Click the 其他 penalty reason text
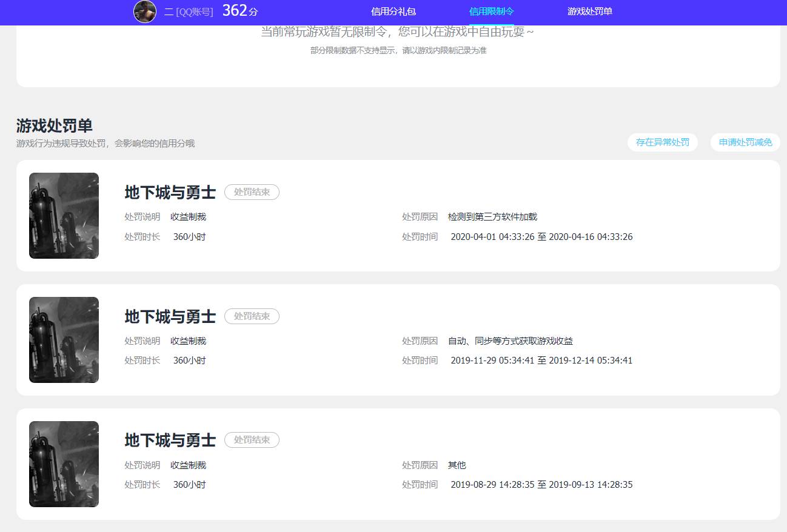Image resolution: width=787 pixels, height=532 pixels. pos(456,465)
